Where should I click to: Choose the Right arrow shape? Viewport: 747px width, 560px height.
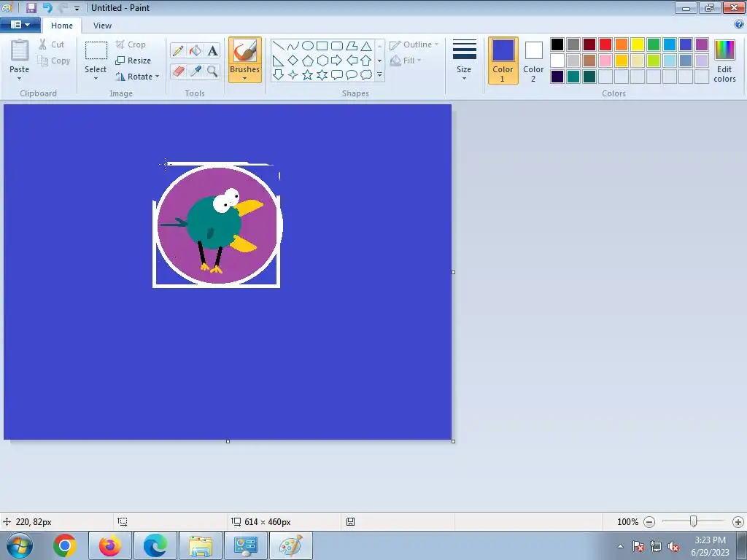337,61
